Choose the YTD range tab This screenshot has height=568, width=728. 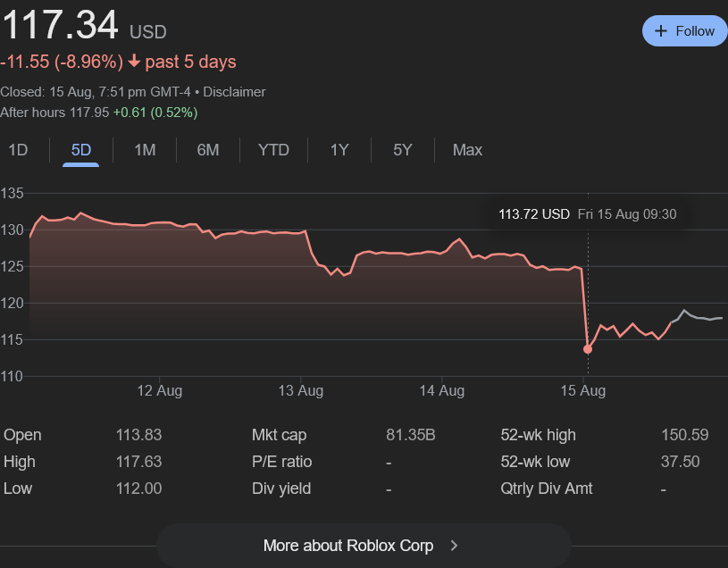[x=273, y=150]
